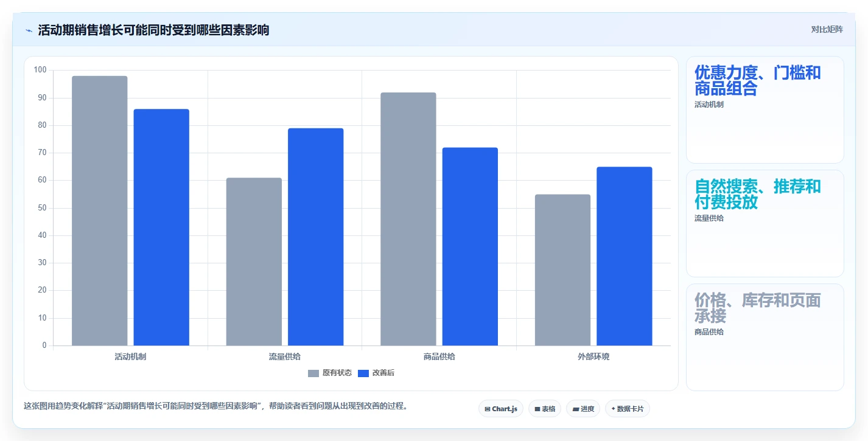This screenshot has width=868, height=441.
Task: Click the 外部环境 x-axis label
Action: pyautogui.click(x=593, y=356)
